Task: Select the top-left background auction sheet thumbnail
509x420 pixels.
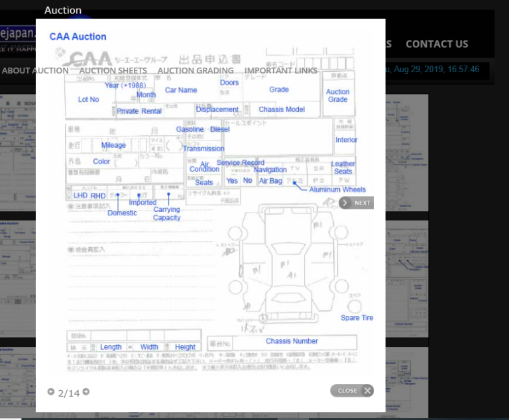Action: tap(18, 152)
